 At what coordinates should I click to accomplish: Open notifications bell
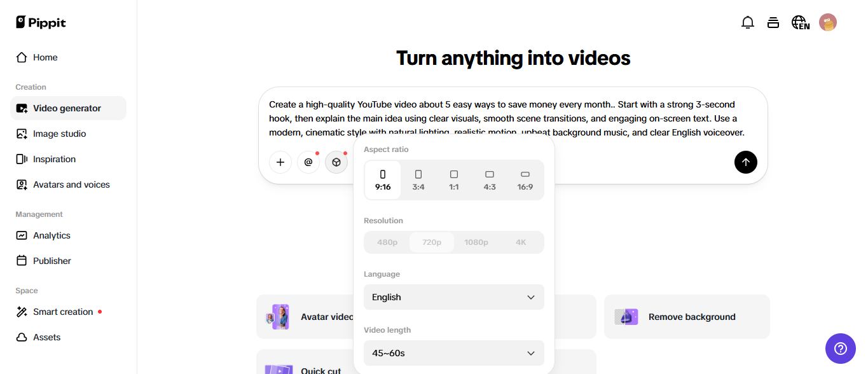pos(748,23)
